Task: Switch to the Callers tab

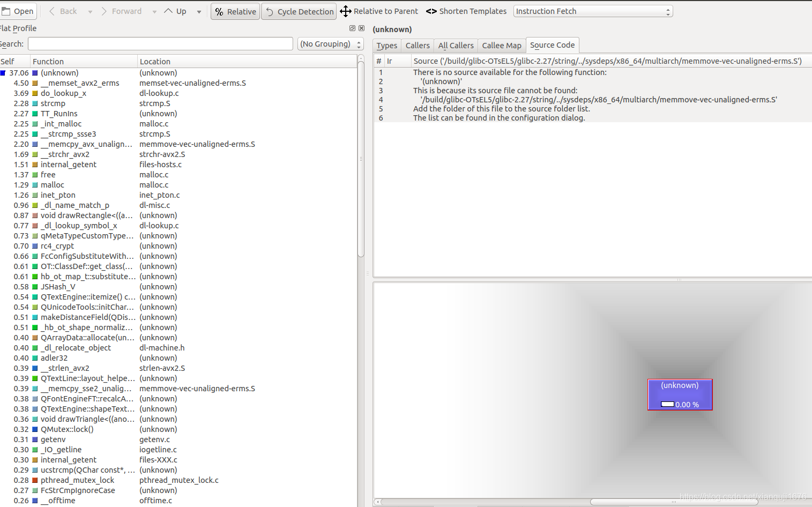Action: (418, 46)
